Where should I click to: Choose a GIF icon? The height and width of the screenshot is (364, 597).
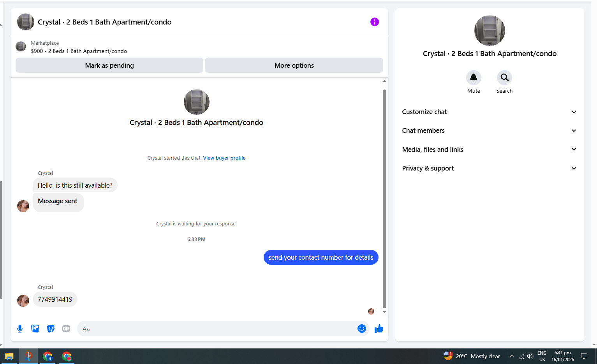click(x=66, y=329)
